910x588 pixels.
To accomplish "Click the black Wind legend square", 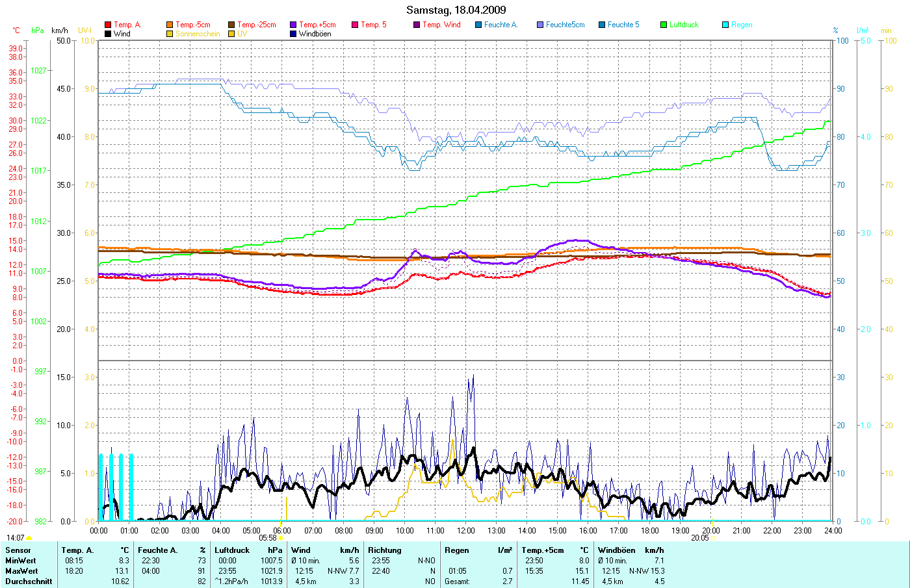I will tap(108, 34).
